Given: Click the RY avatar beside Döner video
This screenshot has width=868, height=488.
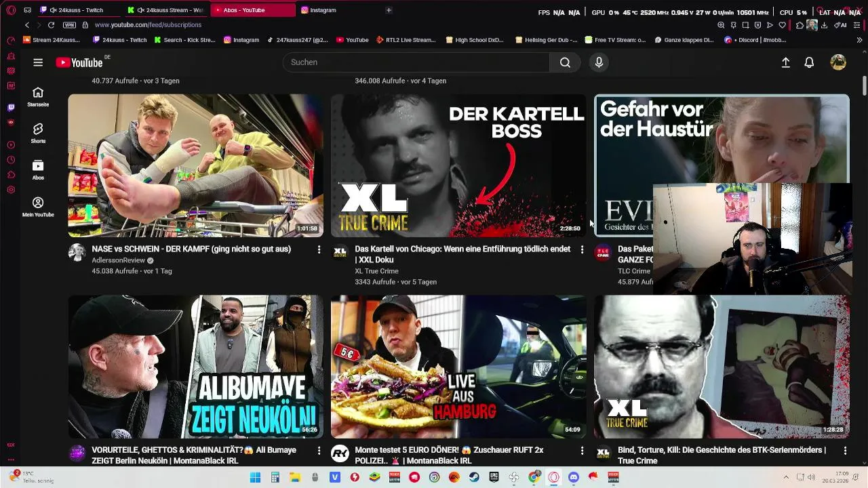Looking at the screenshot, I should coord(340,453).
